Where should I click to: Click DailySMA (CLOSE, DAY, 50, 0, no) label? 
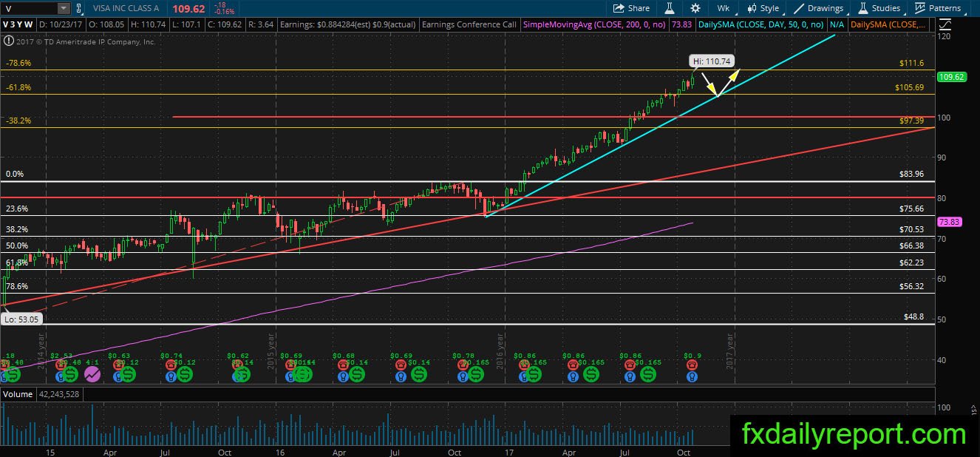[x=760, y=24]
